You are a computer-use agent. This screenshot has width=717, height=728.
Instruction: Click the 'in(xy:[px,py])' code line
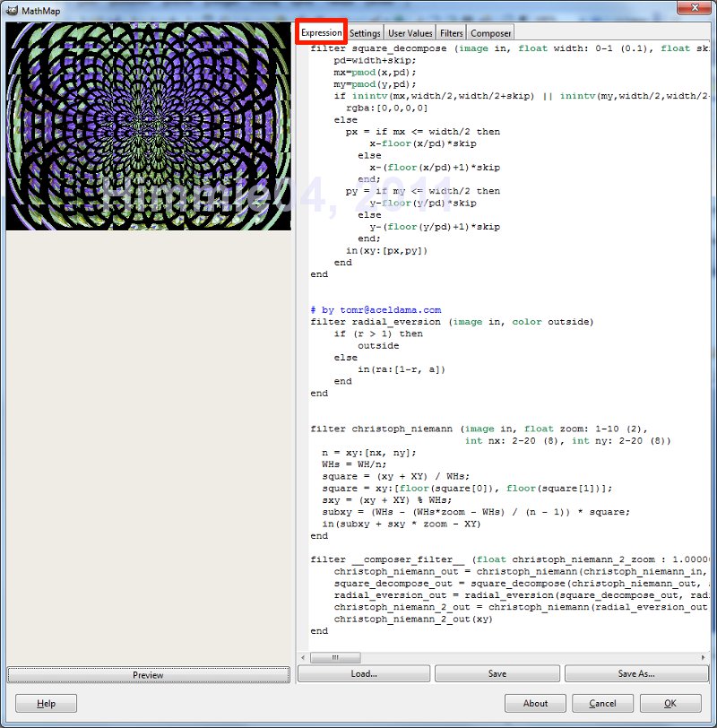(x=386, y=251)
